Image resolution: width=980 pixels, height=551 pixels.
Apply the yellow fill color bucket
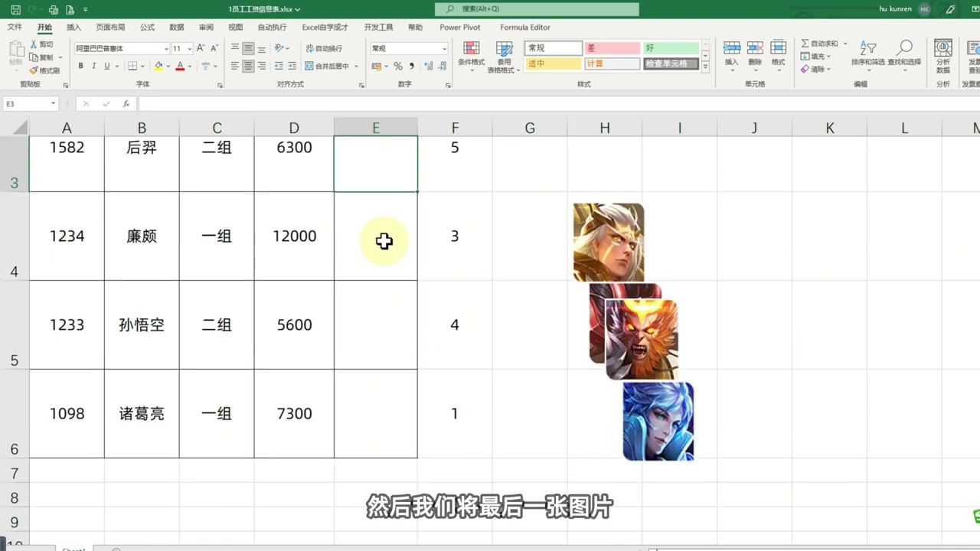coord(158,67)
